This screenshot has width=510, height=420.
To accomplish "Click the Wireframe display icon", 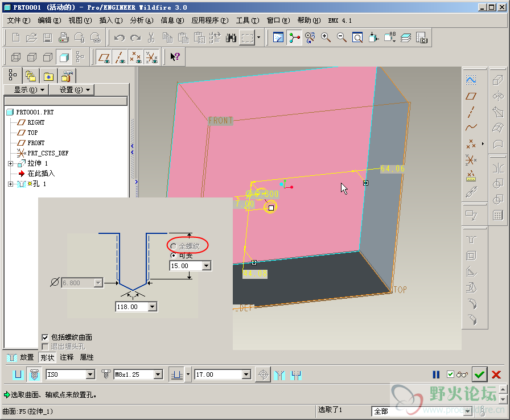I will point(16,57).
